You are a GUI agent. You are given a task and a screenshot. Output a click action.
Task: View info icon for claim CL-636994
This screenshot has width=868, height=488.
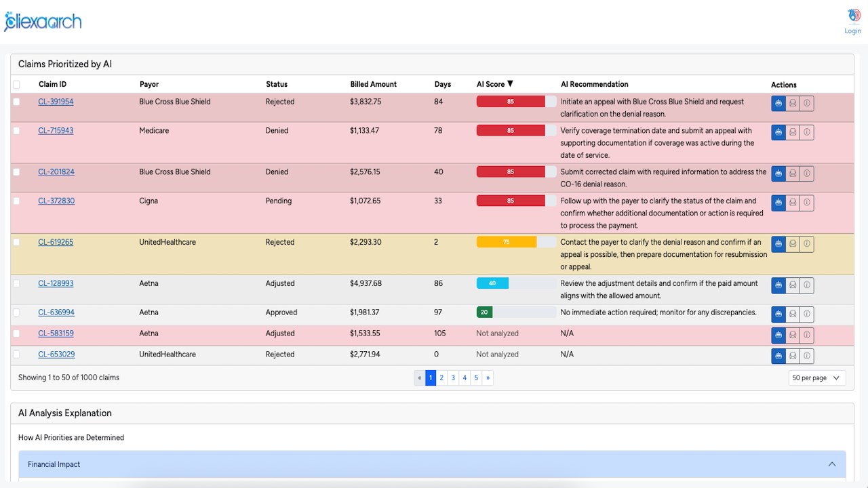point(807,314)
